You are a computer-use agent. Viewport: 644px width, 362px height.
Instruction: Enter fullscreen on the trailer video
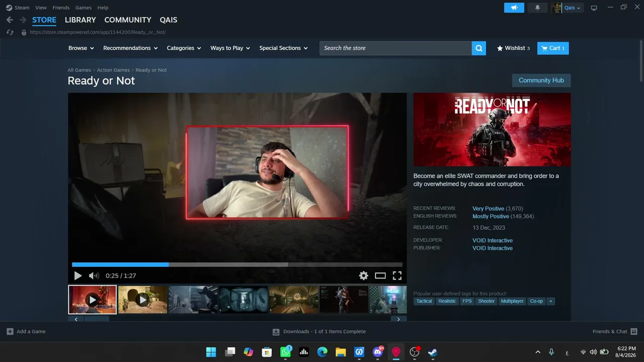(x=397, y=276)
